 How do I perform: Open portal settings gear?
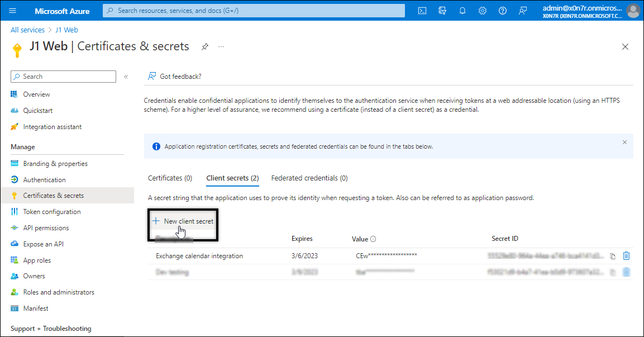tap(483, 11)
